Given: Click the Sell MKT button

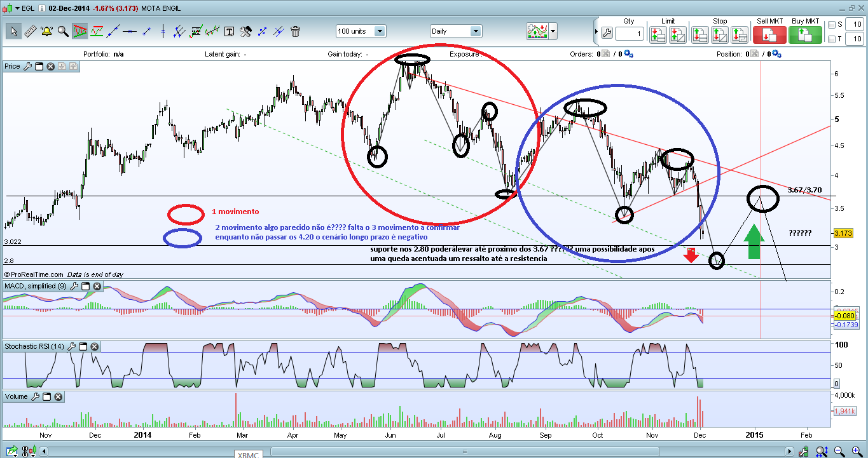Looking at the screenshot, I should [x=769, y=34].
